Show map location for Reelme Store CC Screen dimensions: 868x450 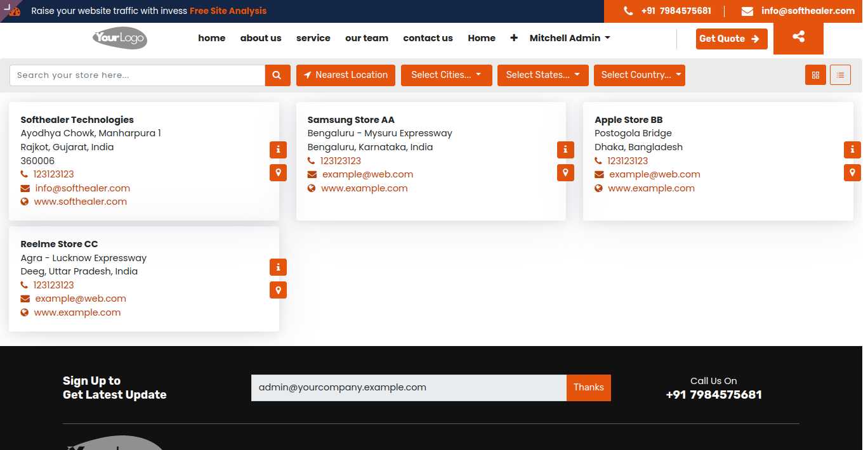click(x=278, y=290)
